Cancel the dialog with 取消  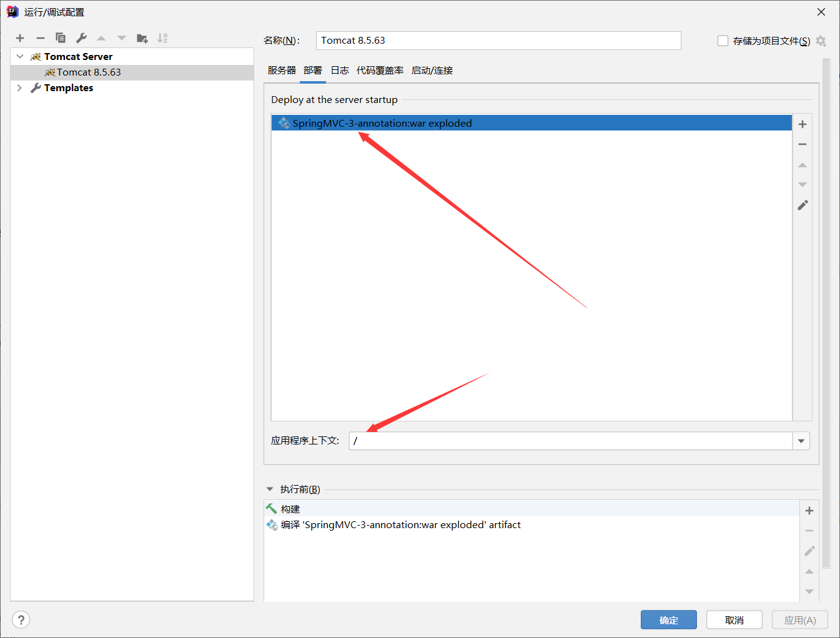(x=734, y=620)
